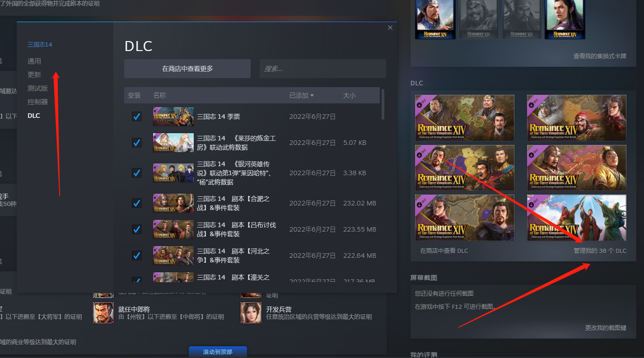The height and width of the screenshot is (358, 644).
Task: Click the 我的评测 section heading
Action: (x=424, y=354)
